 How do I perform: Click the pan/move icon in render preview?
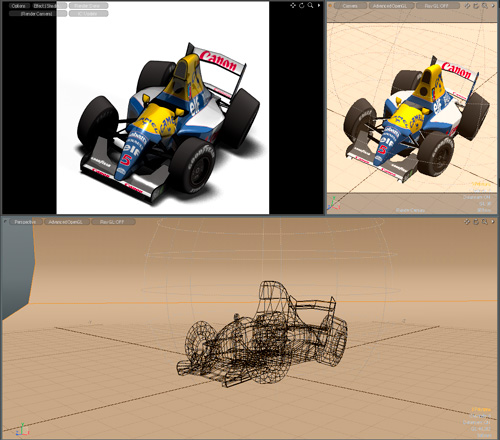click(x=293, y=5)
